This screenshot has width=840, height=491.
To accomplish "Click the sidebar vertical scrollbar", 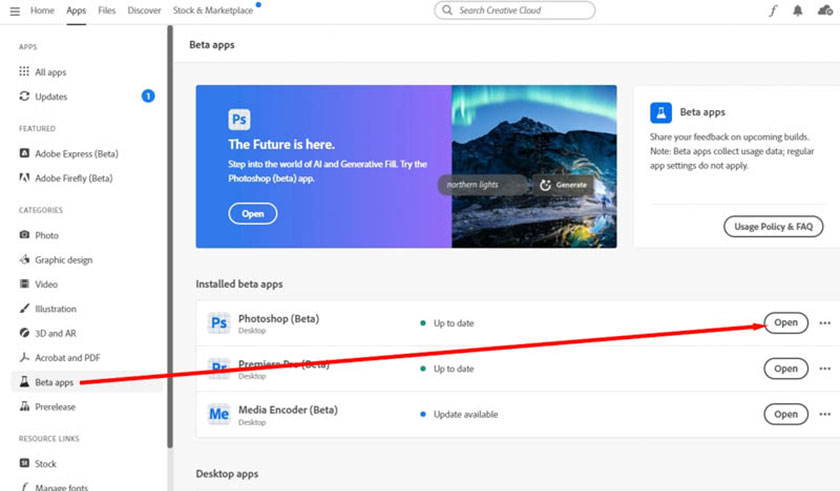I will coord(170,236).
